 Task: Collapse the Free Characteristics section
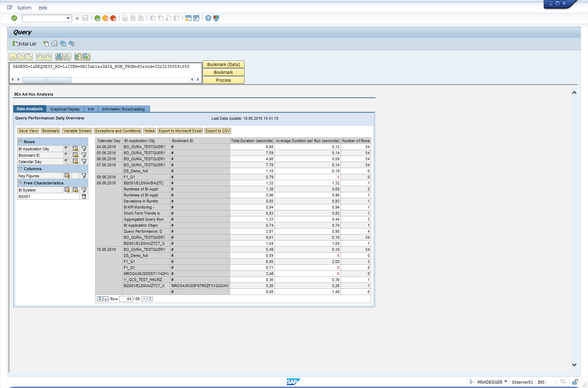[21, 183]
